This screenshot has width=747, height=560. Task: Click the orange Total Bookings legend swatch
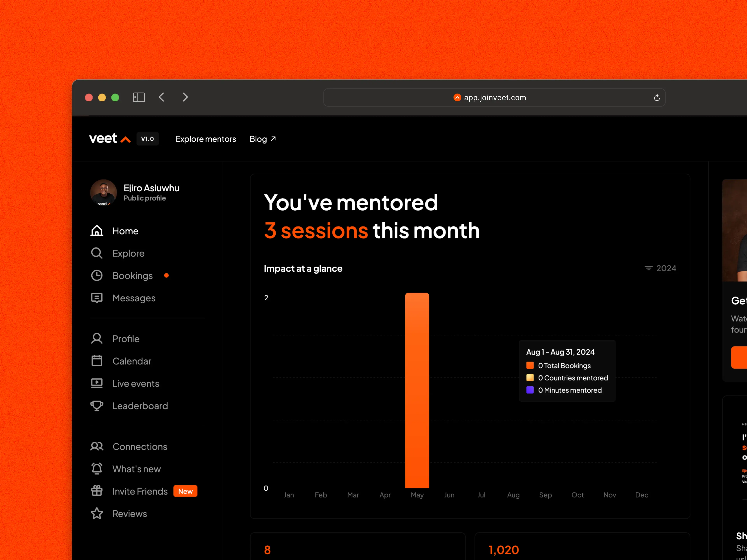530,366
